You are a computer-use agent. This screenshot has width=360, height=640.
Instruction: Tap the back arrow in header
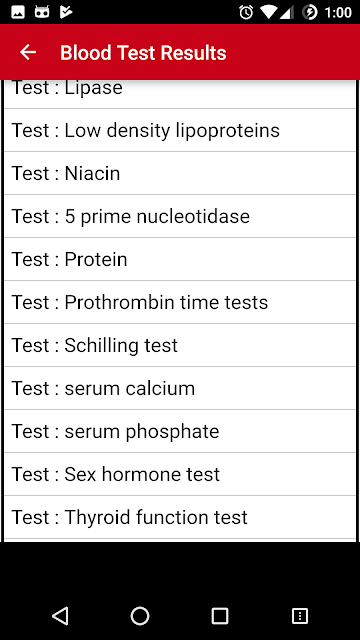28,52
